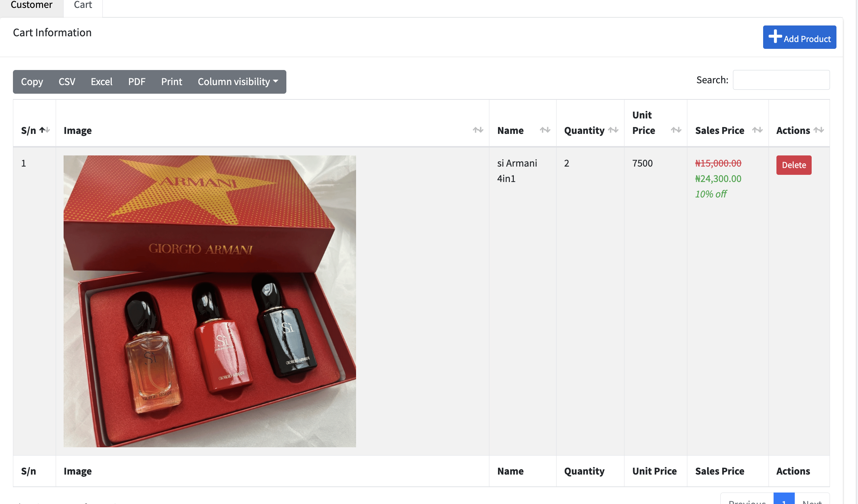Sort by Actions column arrows
The image size is (858, 504).
[x=819, y=130]
